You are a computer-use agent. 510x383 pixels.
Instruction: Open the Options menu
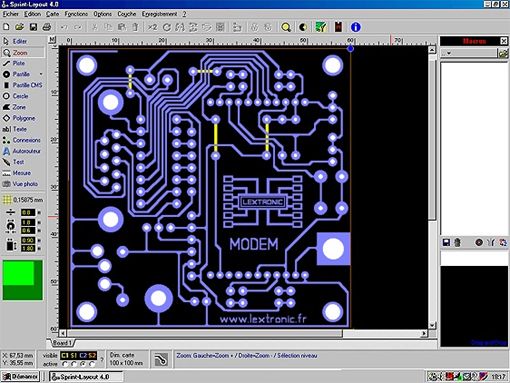coord(102,14)
